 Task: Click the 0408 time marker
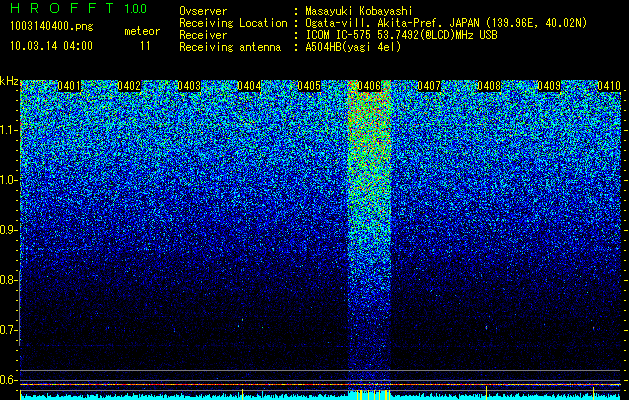coord(489,86)
